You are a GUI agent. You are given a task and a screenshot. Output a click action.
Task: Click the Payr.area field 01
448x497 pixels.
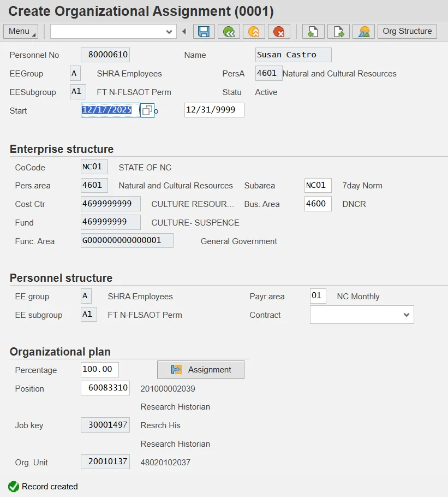(318, 296)
